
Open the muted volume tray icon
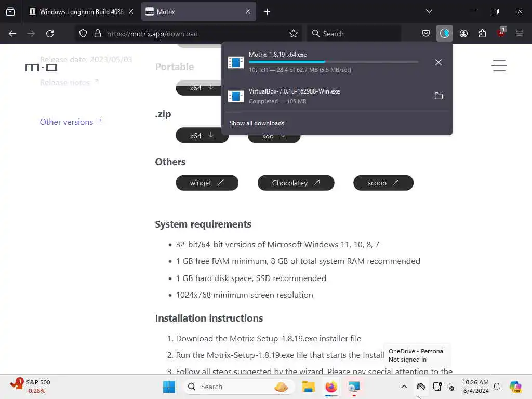click(x=450, y=387)
